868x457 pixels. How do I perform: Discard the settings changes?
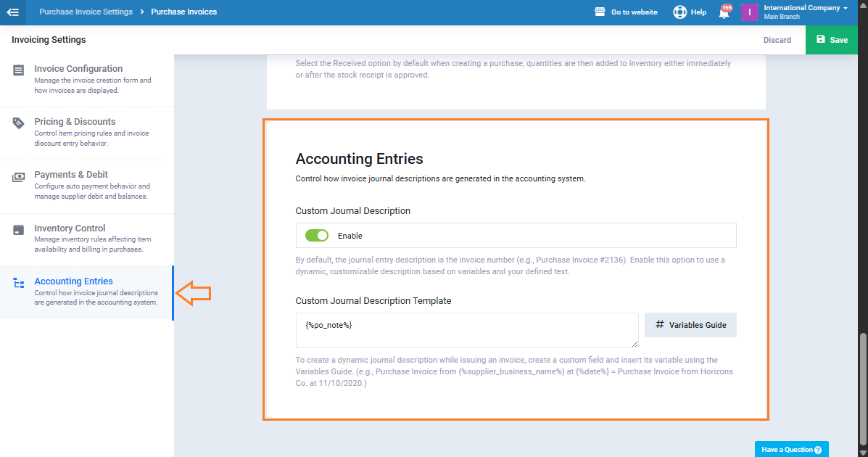click(777, 40)
